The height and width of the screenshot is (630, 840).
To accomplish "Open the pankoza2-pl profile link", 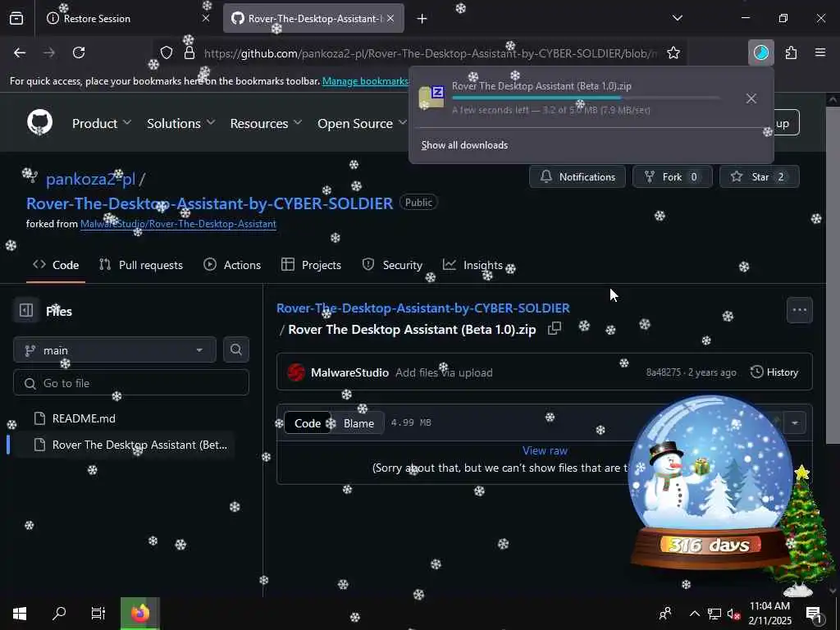I will (90, 179).
